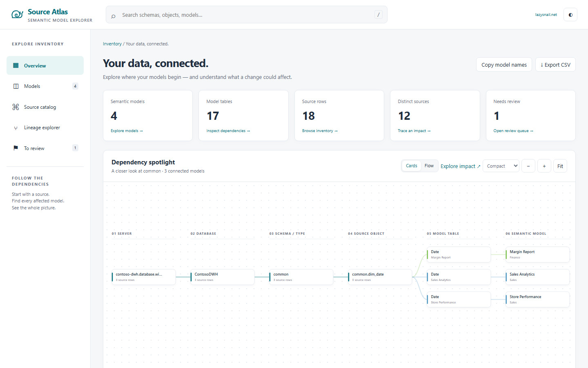Zoom out the dependency diagram
The image size is (588, 368).
[528, 166]
